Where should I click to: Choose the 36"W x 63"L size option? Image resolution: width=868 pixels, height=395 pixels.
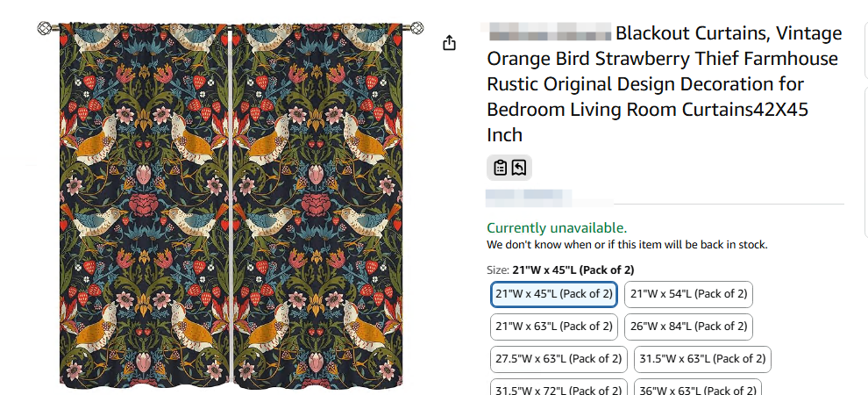tap(699, 388)
